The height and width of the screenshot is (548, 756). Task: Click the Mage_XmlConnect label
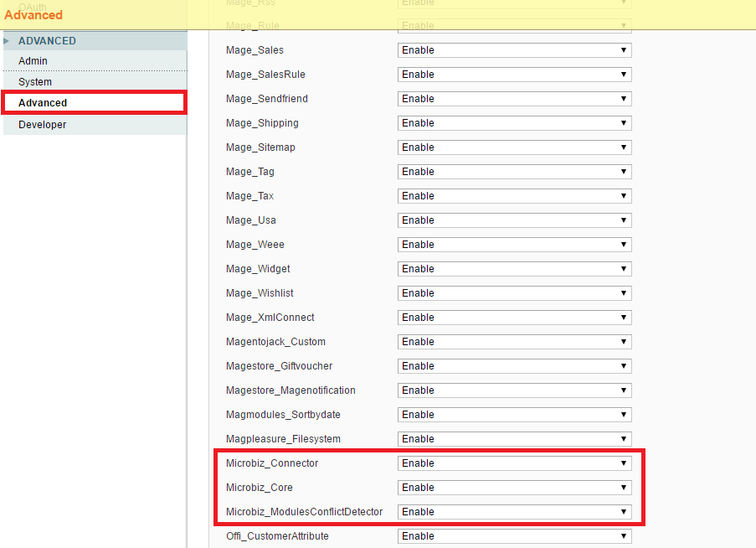[x=270, y=318]
